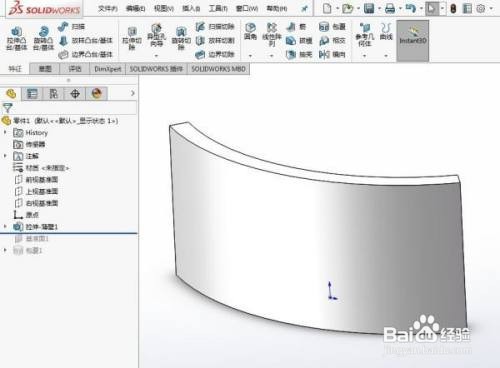Open the Window (窗口) menu
The height and width of the screenshot is (368, 500).
[247, 9]
